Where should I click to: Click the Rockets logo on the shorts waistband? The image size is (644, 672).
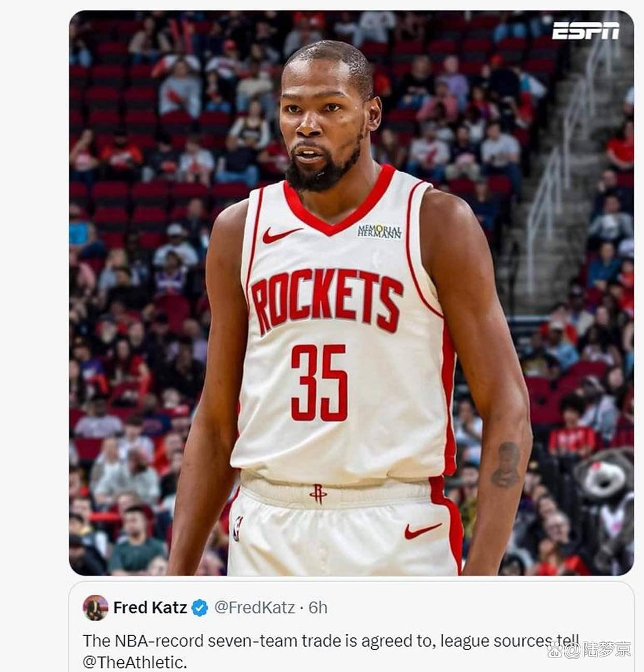point(318,493)
